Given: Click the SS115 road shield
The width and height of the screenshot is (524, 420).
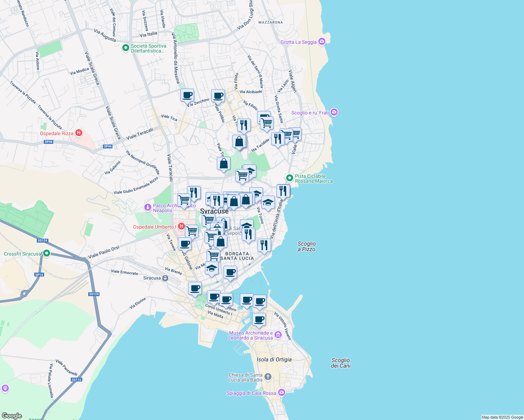Looking at the screenshot, I should [x=76, y=380].
